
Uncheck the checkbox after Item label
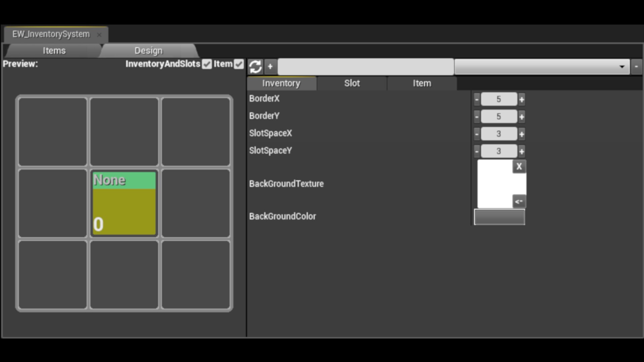(x=239, y=64)
